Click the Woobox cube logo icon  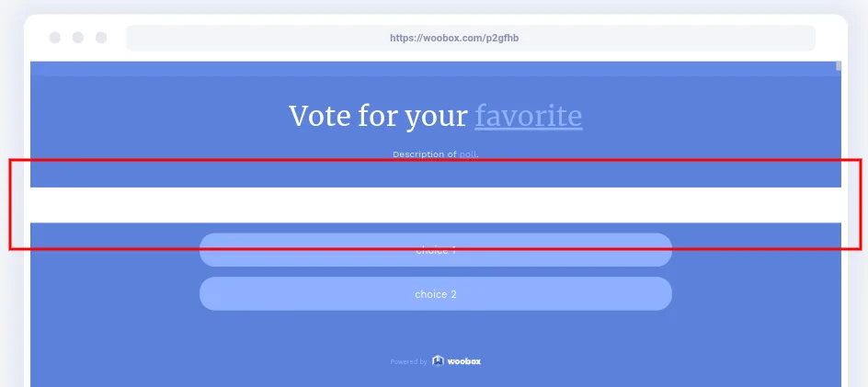click(438, 361)
